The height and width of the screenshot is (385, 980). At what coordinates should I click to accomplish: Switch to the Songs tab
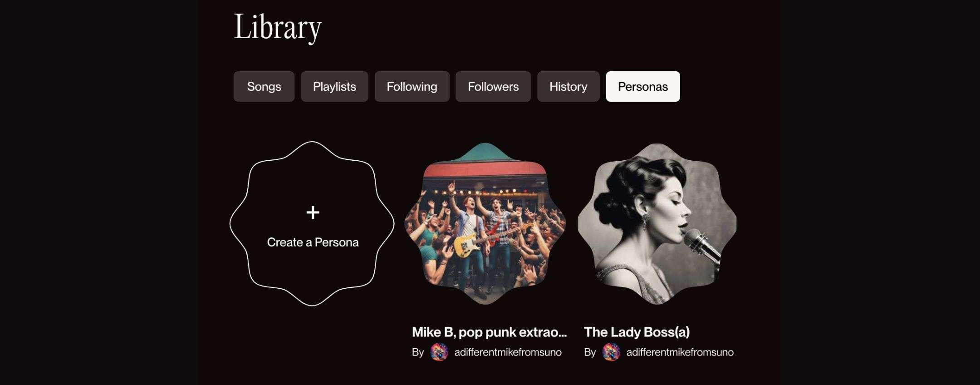click(x=264, y=87)
